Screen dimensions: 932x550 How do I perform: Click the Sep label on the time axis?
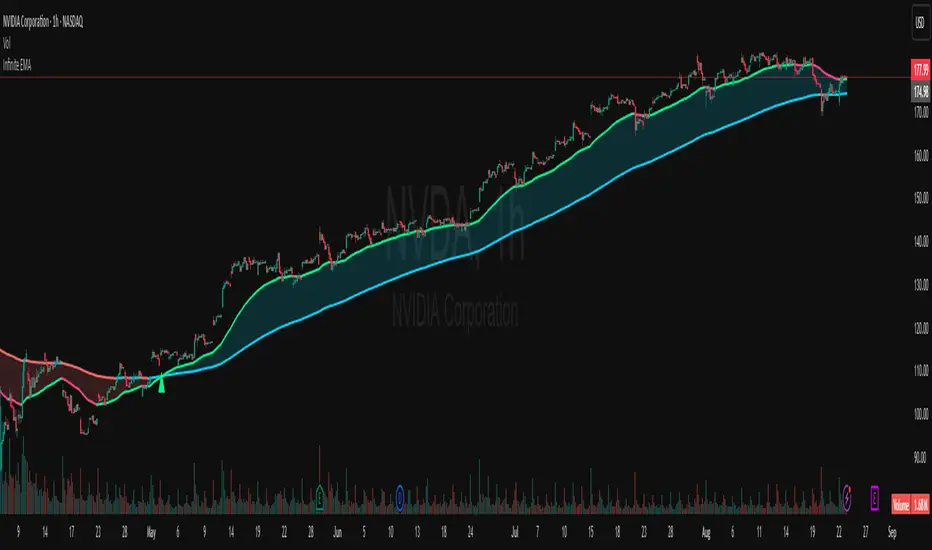click(892, 533)
